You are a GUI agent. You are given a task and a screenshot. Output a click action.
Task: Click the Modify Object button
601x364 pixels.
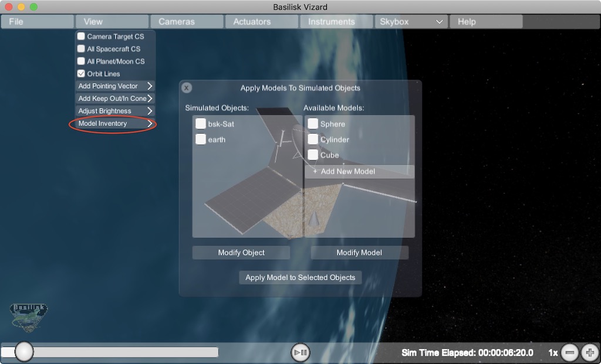tap(241, 253)
